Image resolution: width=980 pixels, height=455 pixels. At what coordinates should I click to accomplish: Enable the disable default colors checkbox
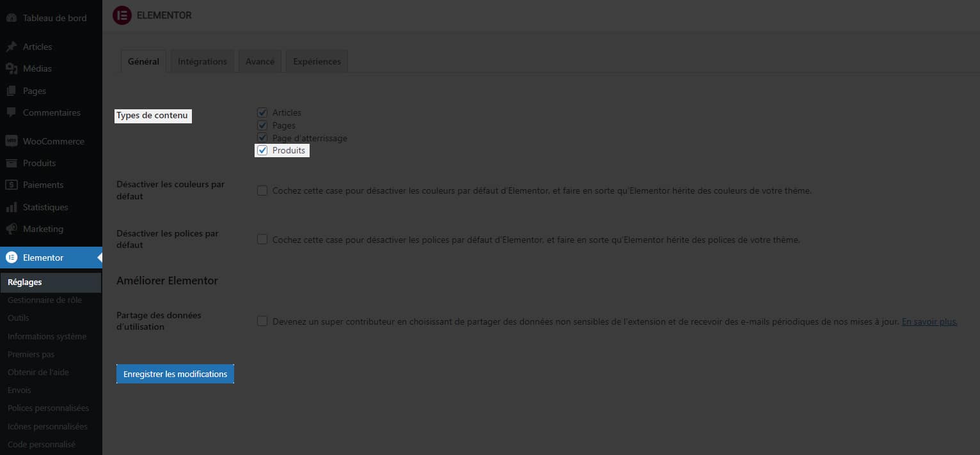tap(262, 190)
